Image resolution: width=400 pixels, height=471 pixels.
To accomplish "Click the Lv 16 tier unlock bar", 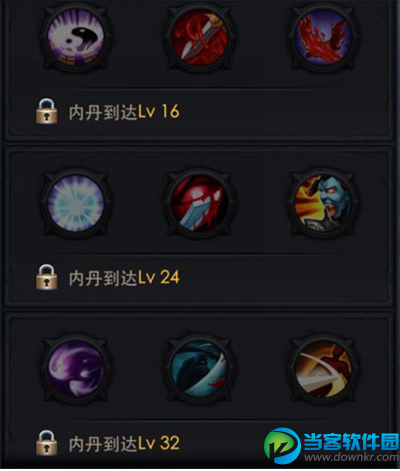I will coord(199,113).
